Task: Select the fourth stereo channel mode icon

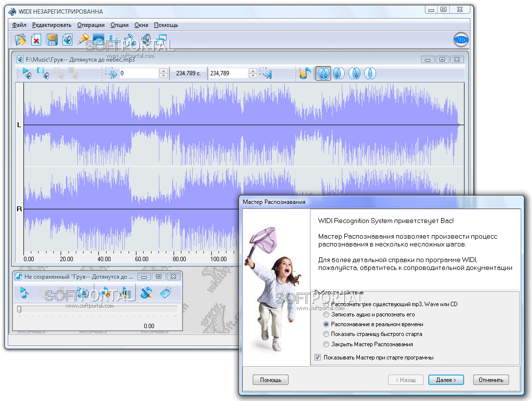Action: point(370,73)
